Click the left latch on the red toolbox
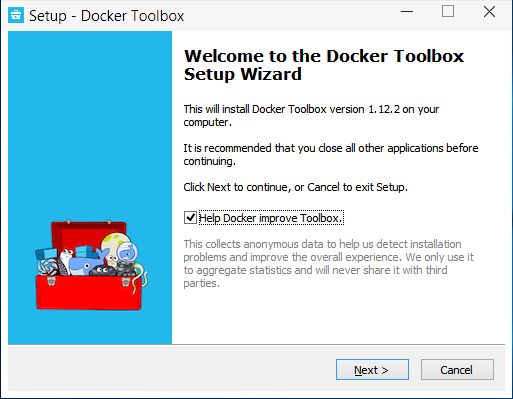 point(51,281)
